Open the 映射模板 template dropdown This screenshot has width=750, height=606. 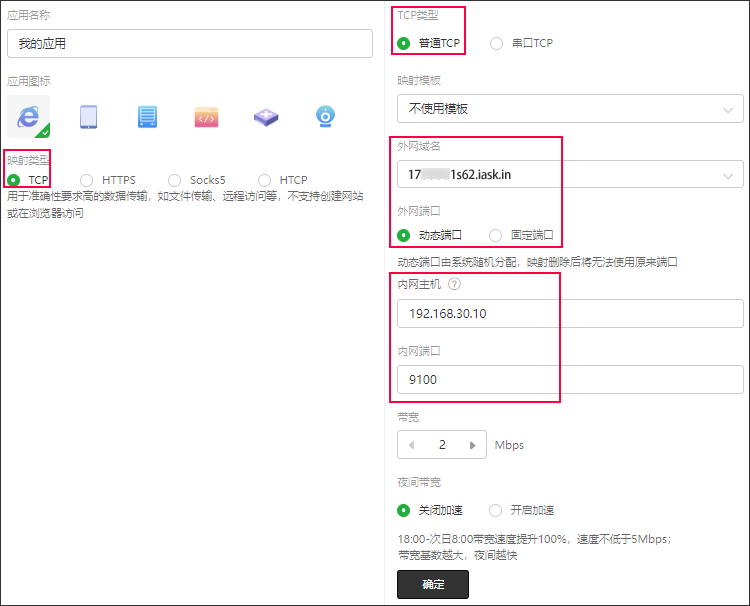[x=570, y=109]
